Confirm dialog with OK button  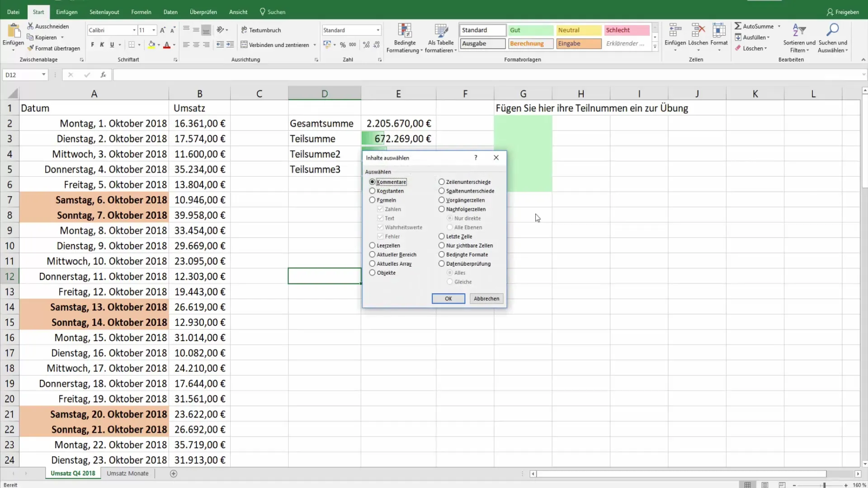click(448, 299)
